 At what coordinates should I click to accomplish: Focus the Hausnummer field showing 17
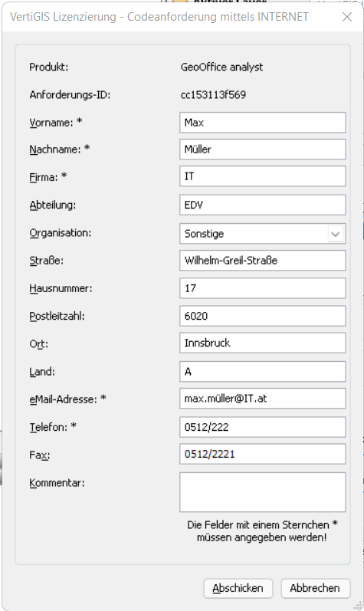[262, 288]
